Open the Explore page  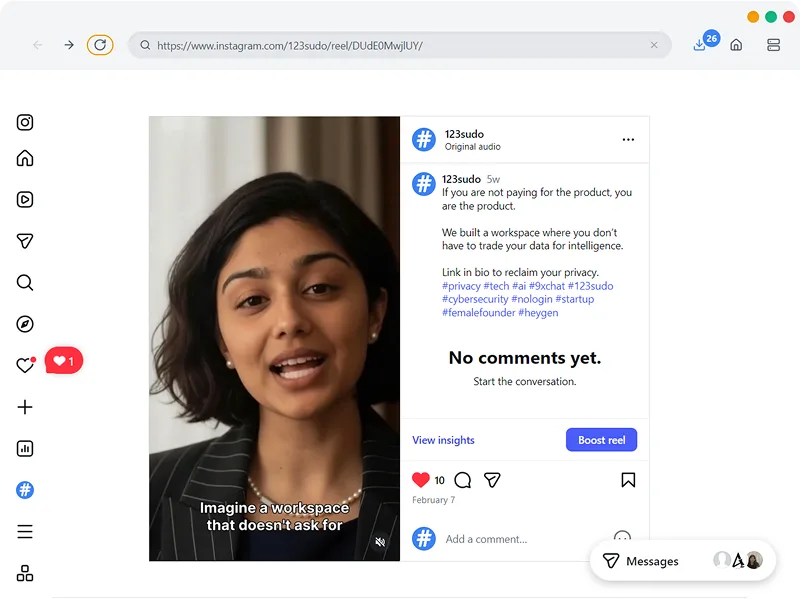[x=24, y=323]
